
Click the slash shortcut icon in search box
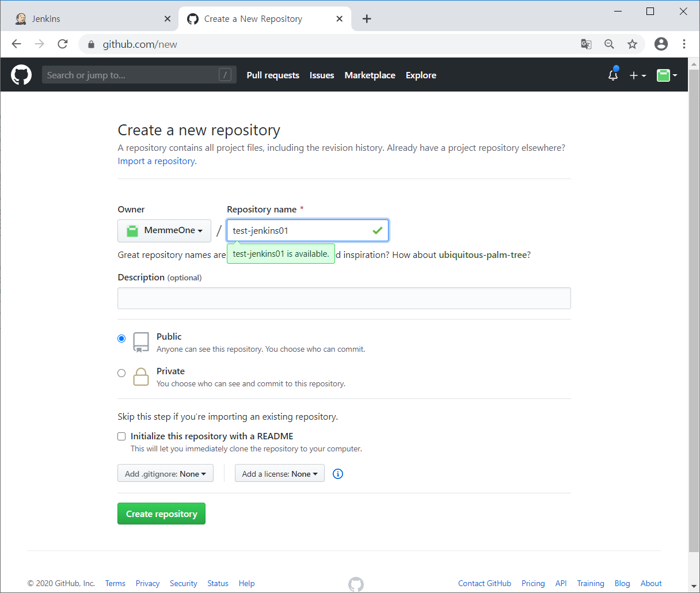tap(225, 74)
